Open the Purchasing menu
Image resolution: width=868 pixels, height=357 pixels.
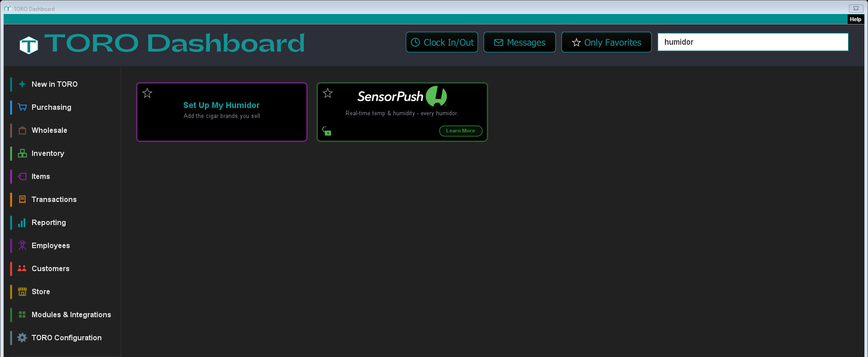pos(51,107)
